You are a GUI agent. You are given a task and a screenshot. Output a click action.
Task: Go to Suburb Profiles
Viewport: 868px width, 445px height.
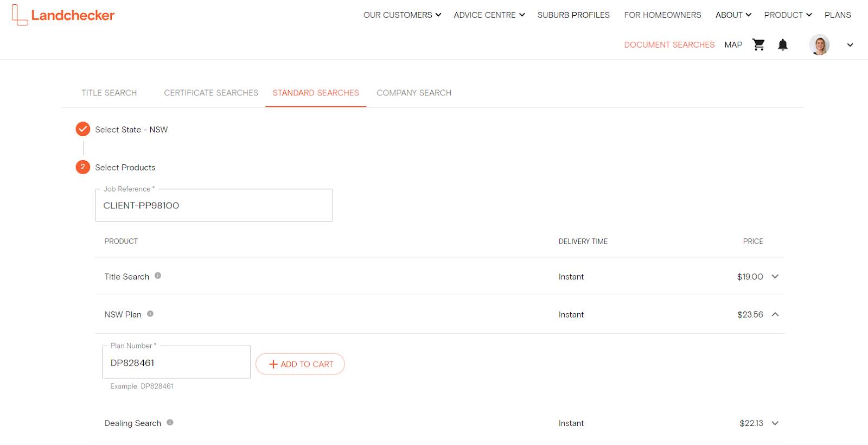point(573,15)
